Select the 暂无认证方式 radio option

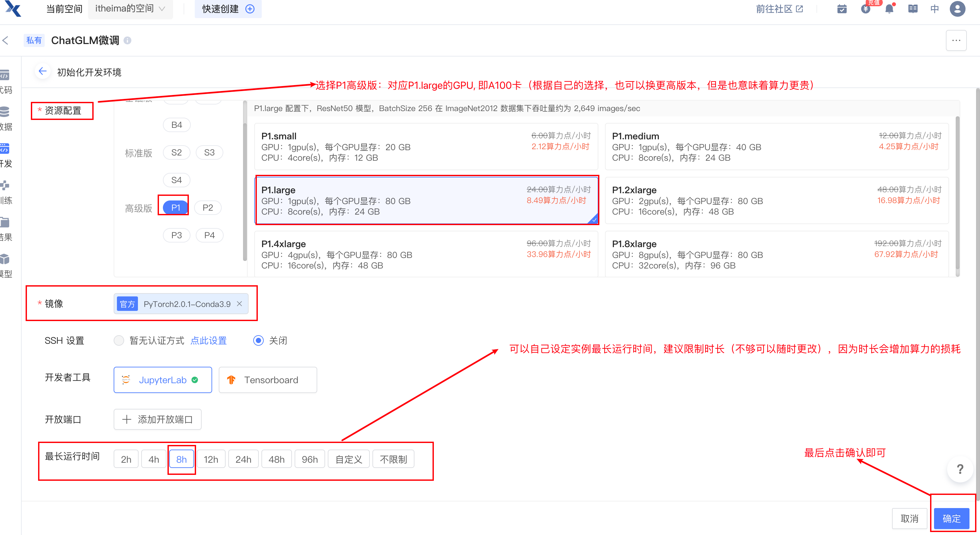pos(119,340)
